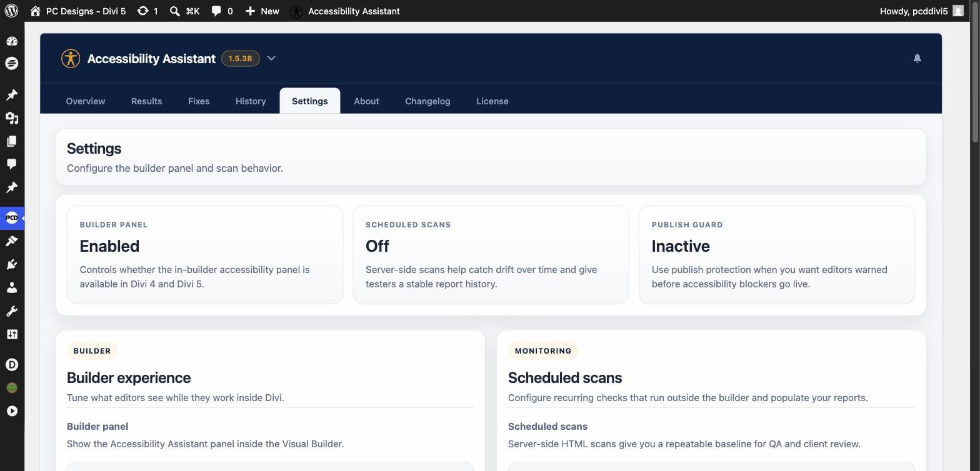Screen dimensions: 980x471
Task: Click the pin icon below the Comments icon
Action: pyautogui.click(x=12, y=187)
